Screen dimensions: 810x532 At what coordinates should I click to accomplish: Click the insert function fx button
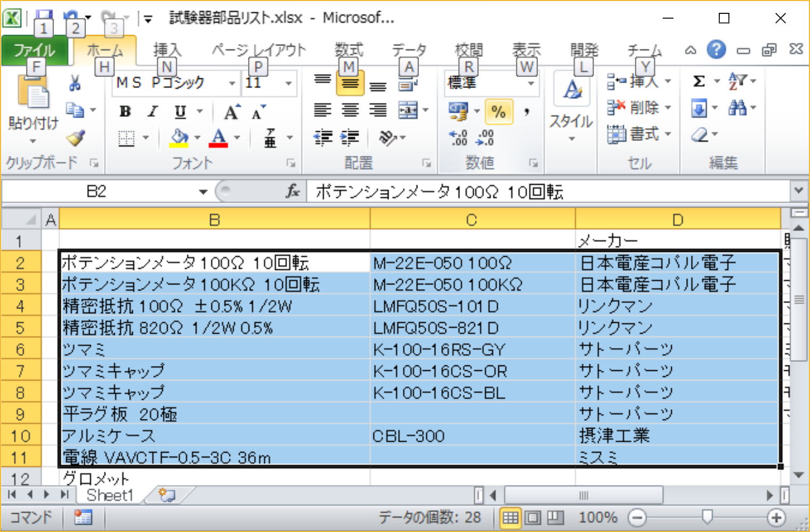click(293, 191)
